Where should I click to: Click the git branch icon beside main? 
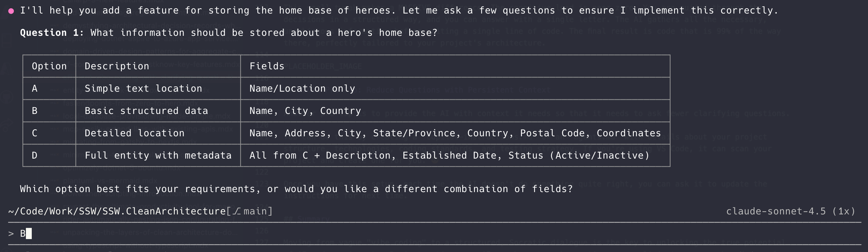pyautogui.click(x=237, y=211)
